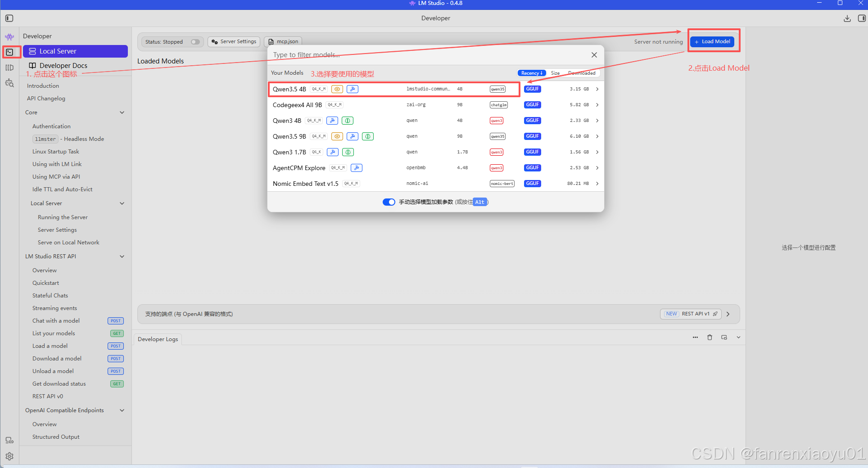Sort models by Recency
Image resolution: width=868 pixels, height=468 pixels.
point(532,73)
